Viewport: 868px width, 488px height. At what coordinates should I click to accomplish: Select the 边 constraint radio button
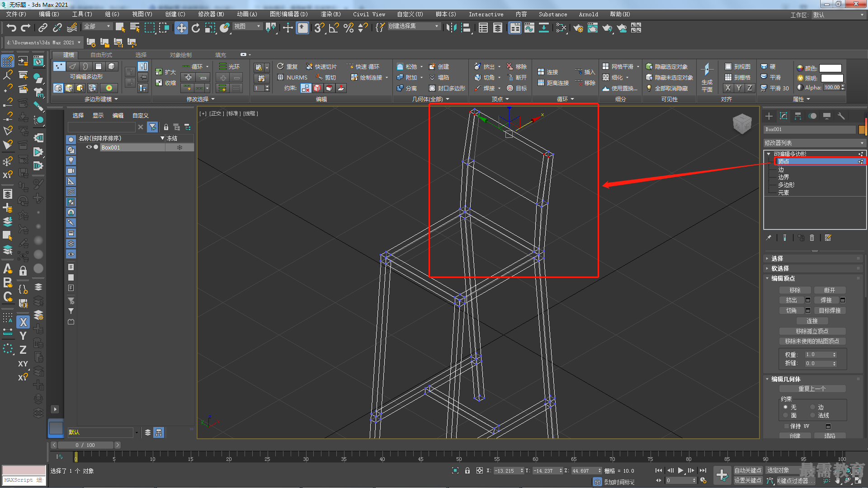[x=812, y=407]
